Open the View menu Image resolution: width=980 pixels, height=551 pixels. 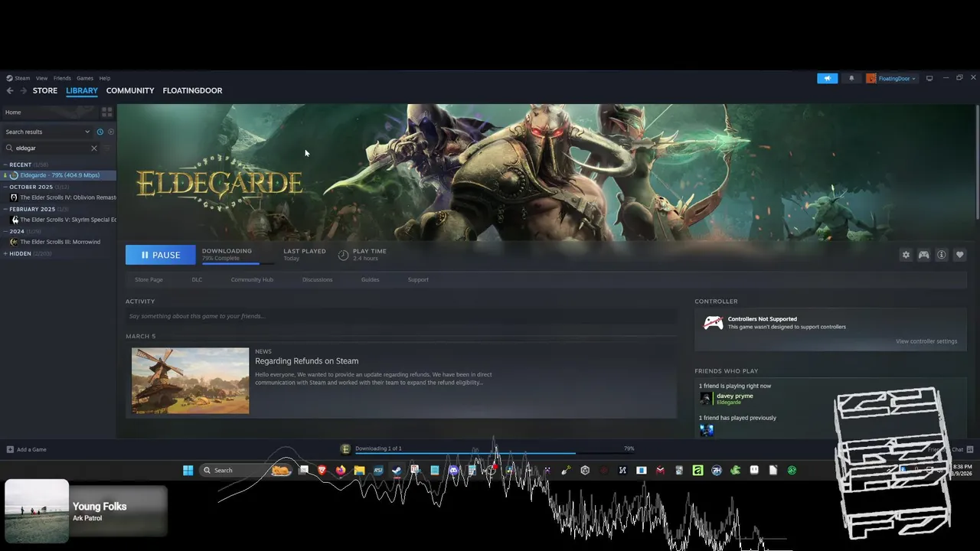coord(41,78)
